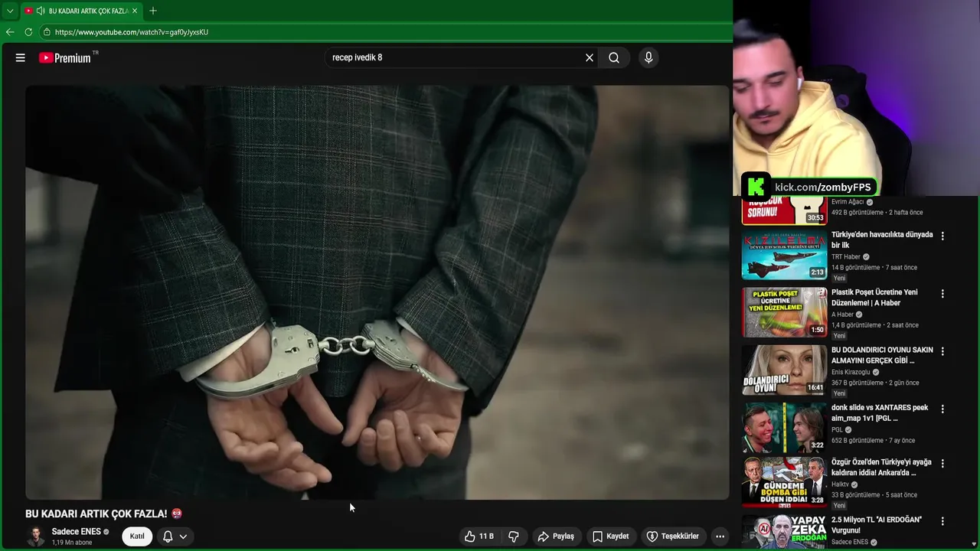The width and height of the screenshot is (980, 551).
Task: Join the channel with Katıl button
Action: point(137,536)
